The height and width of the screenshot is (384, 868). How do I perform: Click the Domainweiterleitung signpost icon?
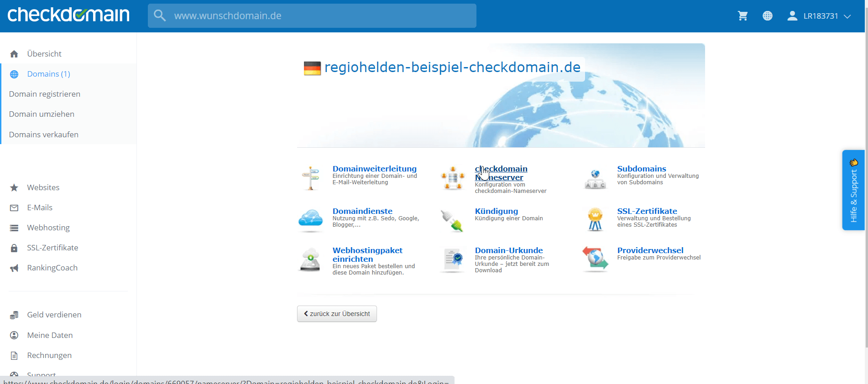310,178
